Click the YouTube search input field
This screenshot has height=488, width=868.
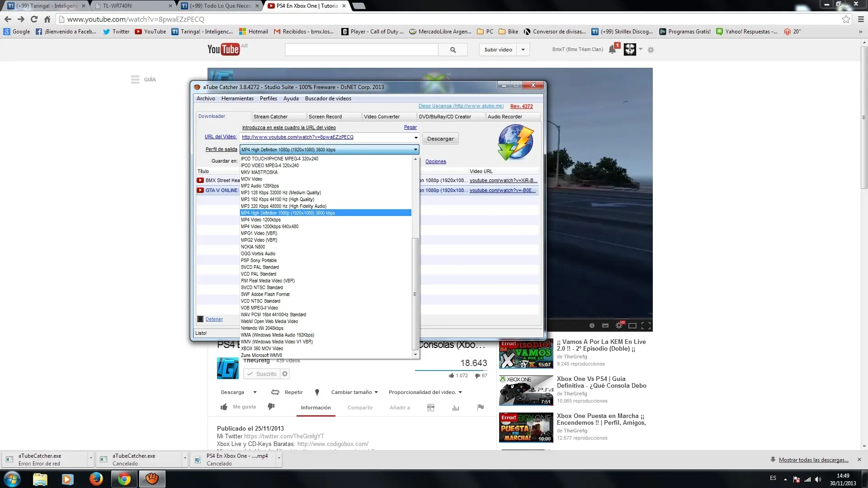362,50
